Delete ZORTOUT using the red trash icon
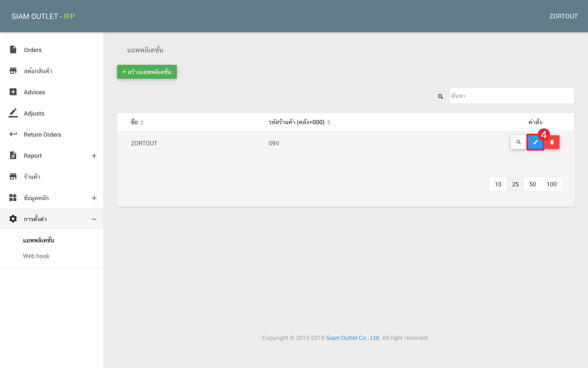Image resolution: width=588 pixels, height=368 pixels. pos(552,142)
